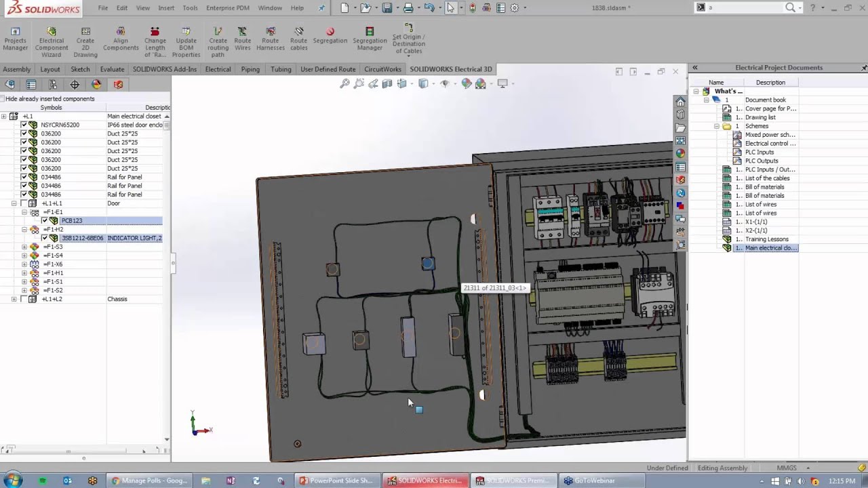Run the Route Harnesses command
Image resolution: width=868 pixels, height=488 pixels.
271,39
